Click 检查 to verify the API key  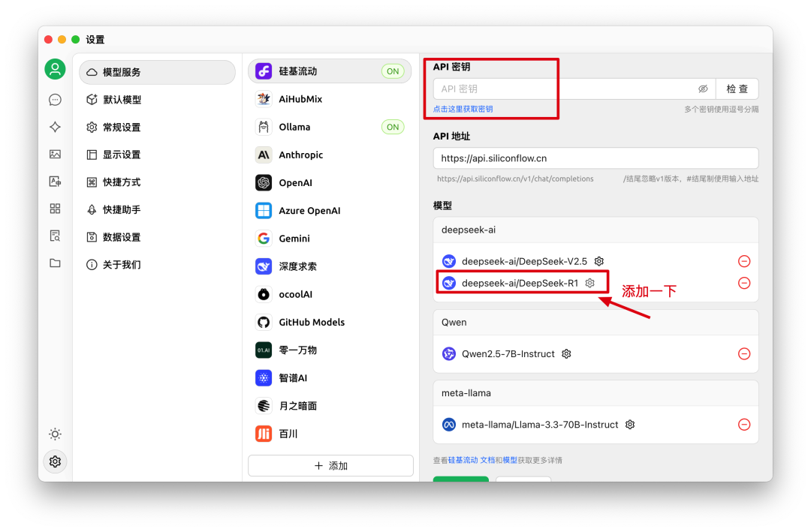[737, 88]
